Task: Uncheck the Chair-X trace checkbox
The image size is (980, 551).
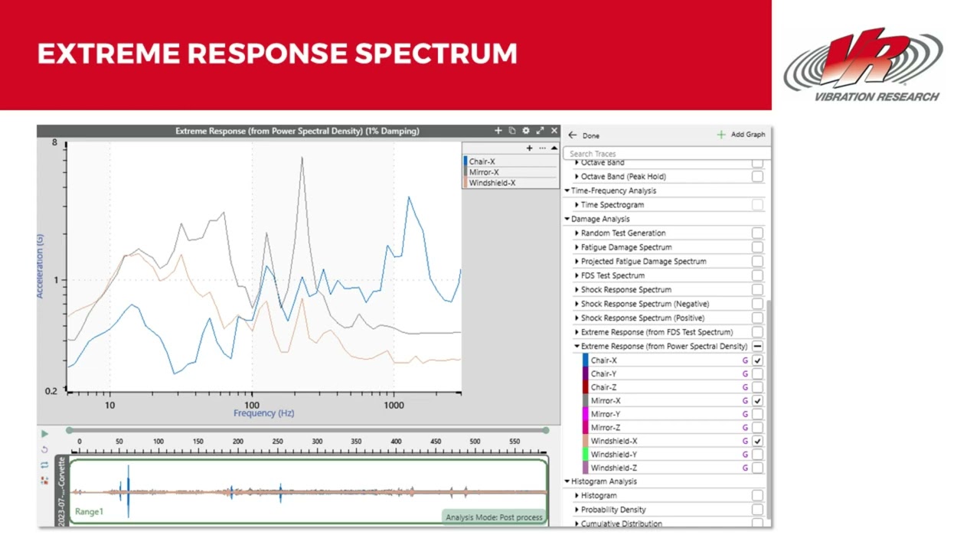Action: (757, 360)
